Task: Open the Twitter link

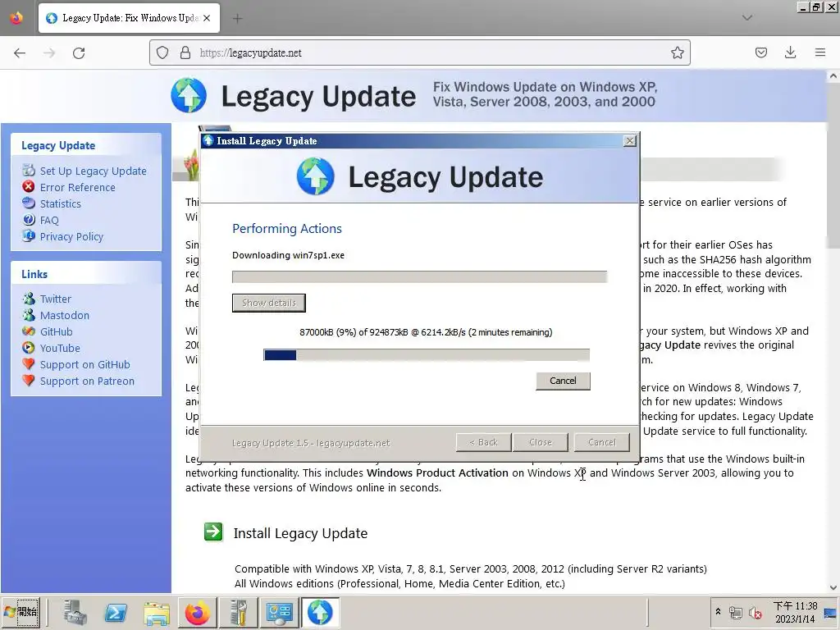Action: [x=56, y=299]
